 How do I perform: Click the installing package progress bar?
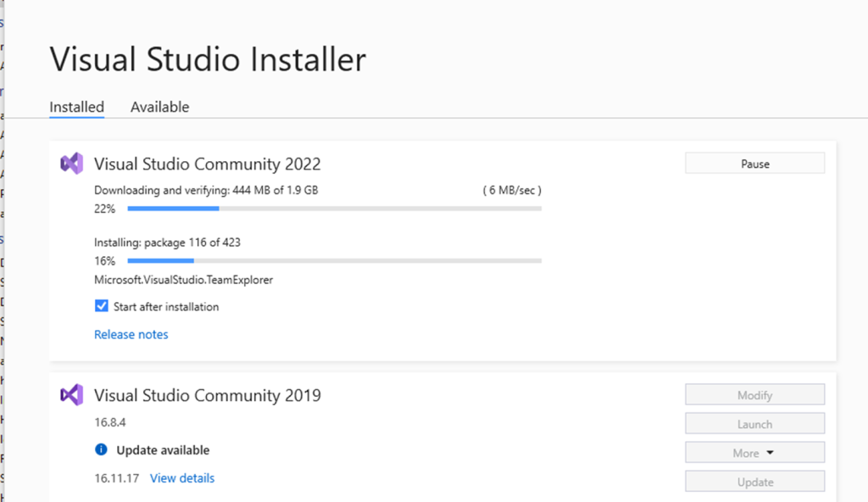tap(334, 260)
